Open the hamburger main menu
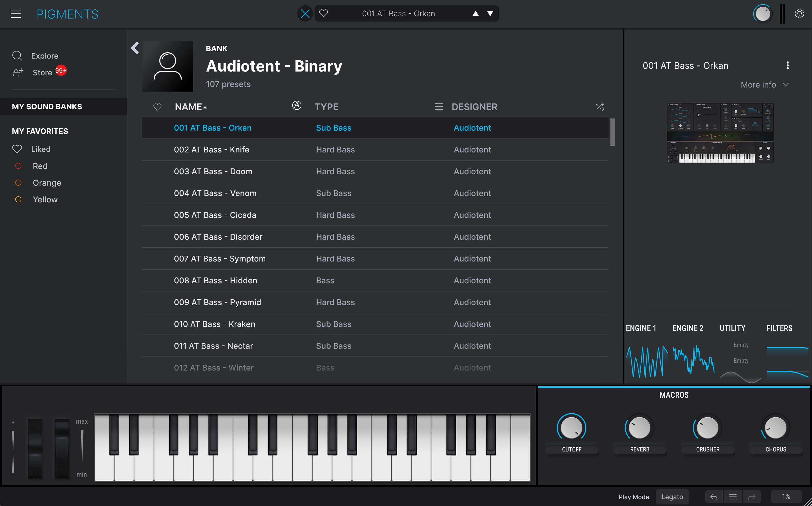Screen dimensions: 812x506 [16, 14]
